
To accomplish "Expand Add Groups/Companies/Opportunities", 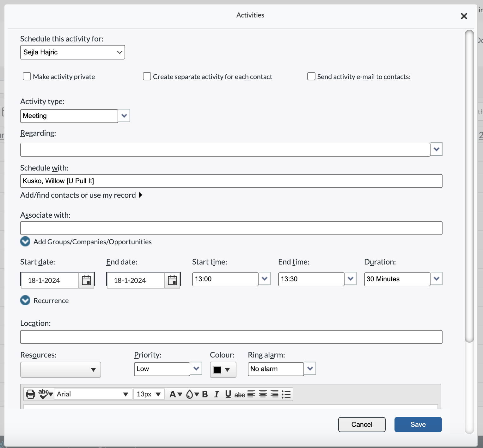I will pyautogui.click(x=25, y=241).
